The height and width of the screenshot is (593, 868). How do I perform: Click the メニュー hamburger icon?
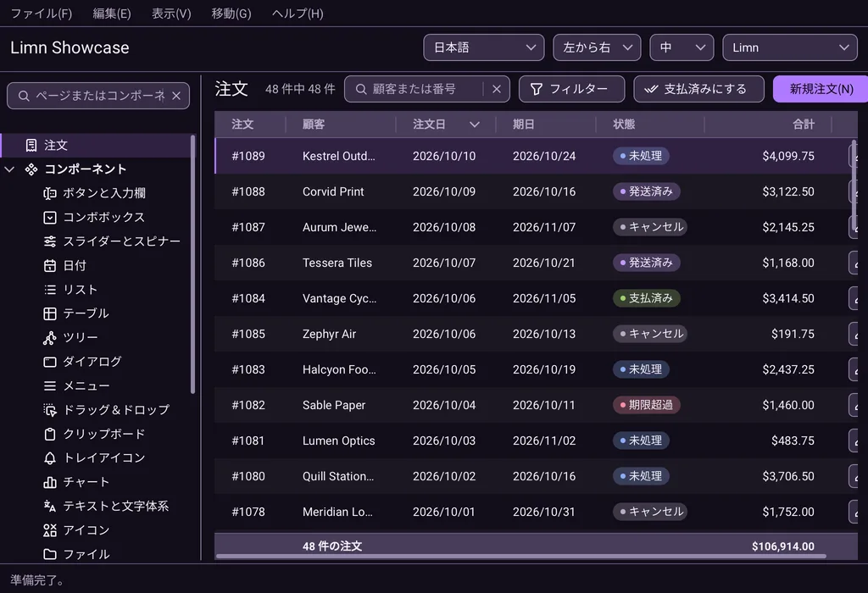click(50, 385)
